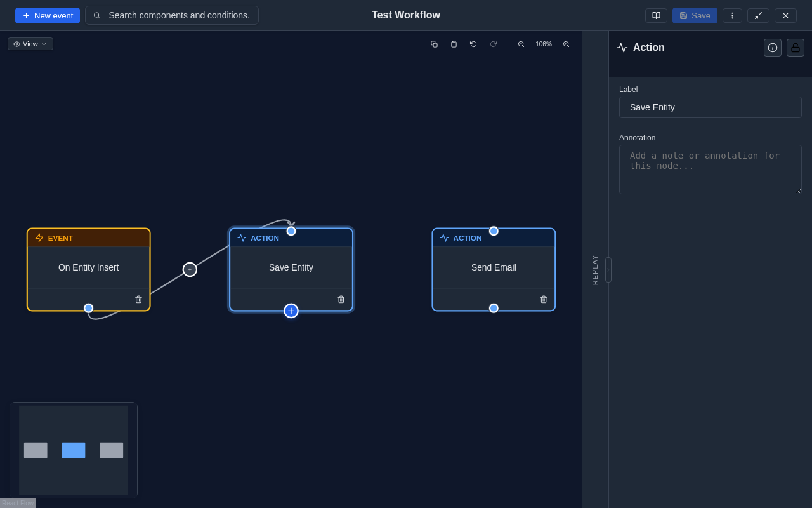Screen dimensions: 812x508
Task: Zoom in using the magnifier plus icon
Action: [566, 44]
